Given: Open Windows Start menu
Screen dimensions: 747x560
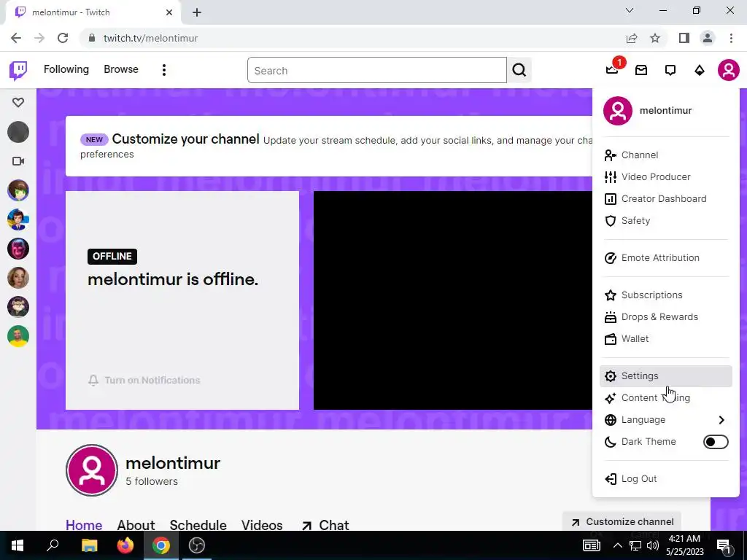Looking at the screenshot, I should 18,545.
